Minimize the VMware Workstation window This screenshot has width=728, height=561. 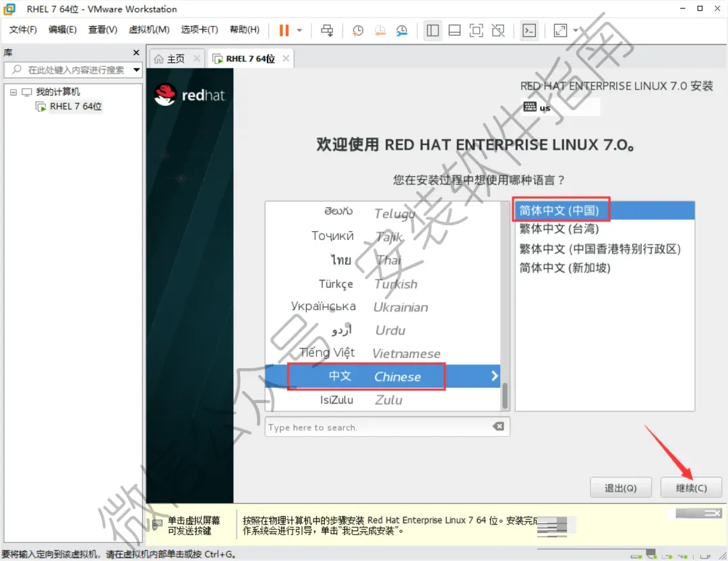coord(682,8)
